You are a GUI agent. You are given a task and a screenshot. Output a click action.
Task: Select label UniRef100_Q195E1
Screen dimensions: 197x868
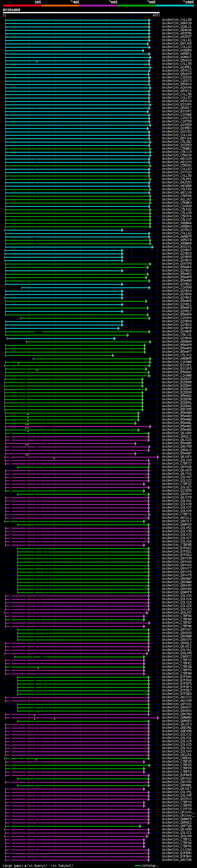[x=177, y=67]
